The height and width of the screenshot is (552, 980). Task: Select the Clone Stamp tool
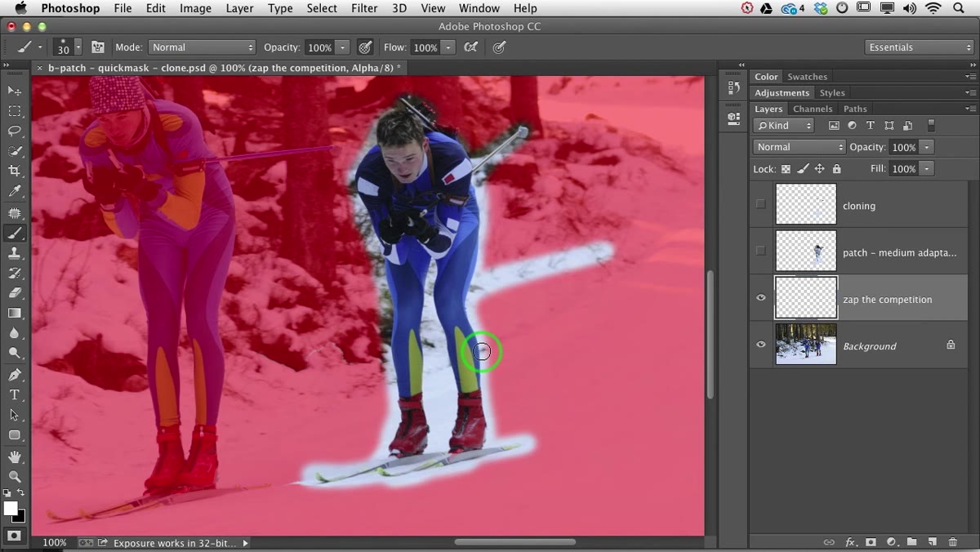(15, 253)
